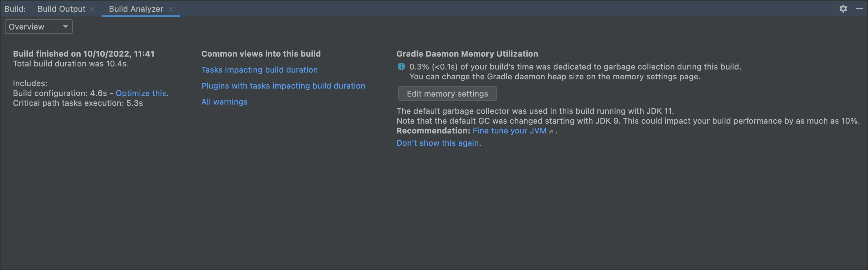Open the gear settings menu
Image resolution: width=868 pixels, height=270 pixels.
(843, 9)
